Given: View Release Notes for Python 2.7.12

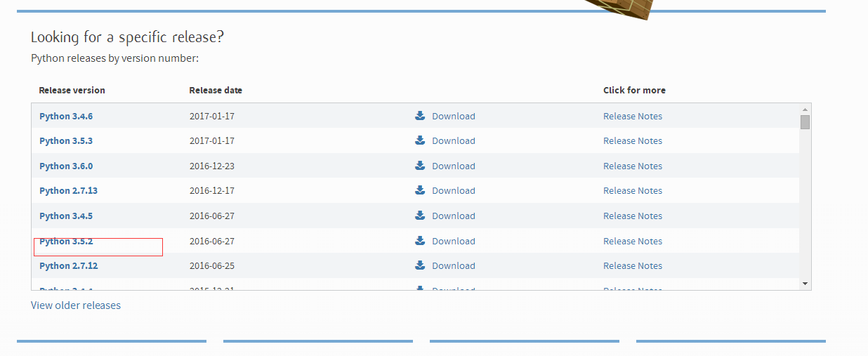Looking at the screenshot, I should coord(633,266).
